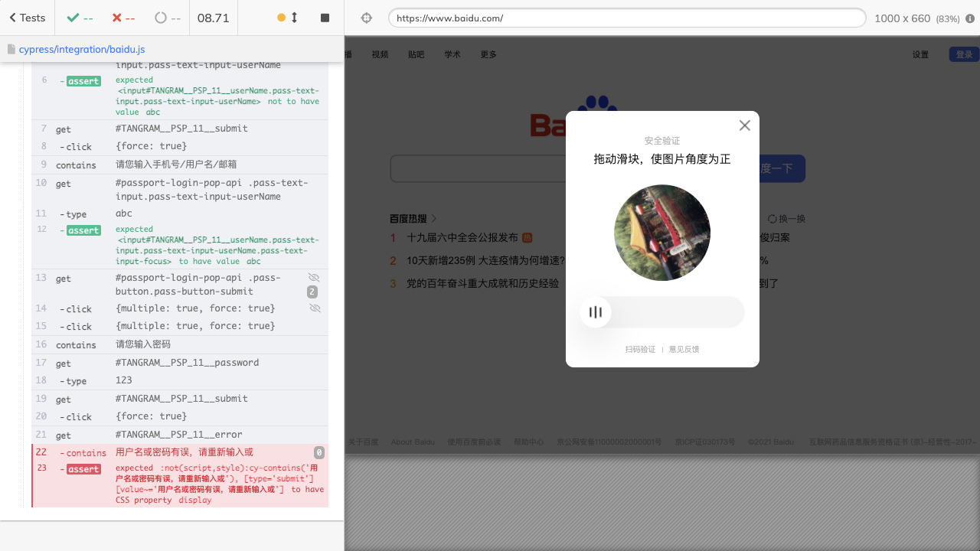Click the 扫码验证 link in the dialog
Image resolution: width=980 pixels, height=551 pixels.
tap(640, 349)
